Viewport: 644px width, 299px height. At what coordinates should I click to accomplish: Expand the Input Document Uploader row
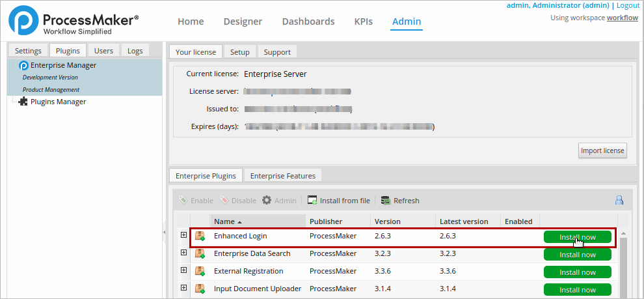[184, 288]
